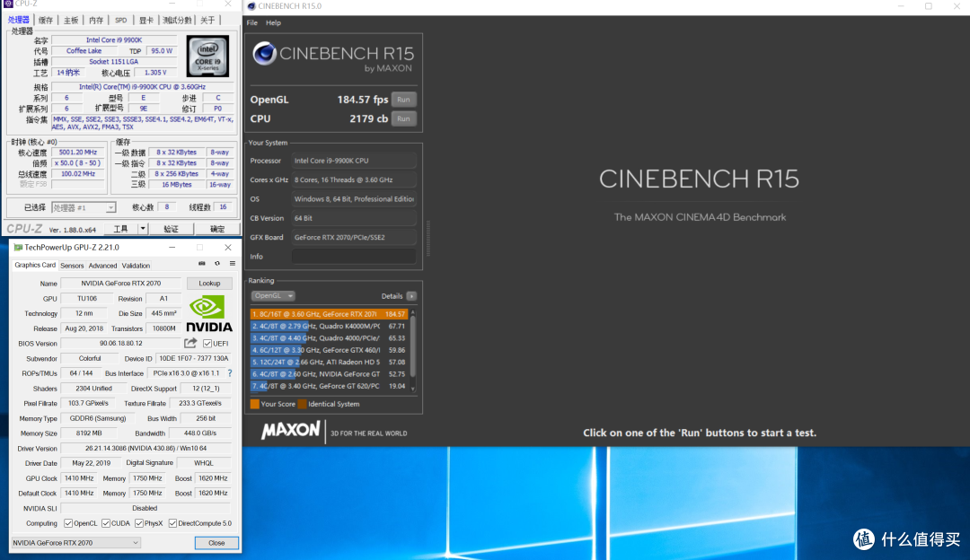Switch to the Sensors tab in GPU-Z
The width and height of the screenshot is (970, 560).
pyautogui.click(x=72, y=266)
